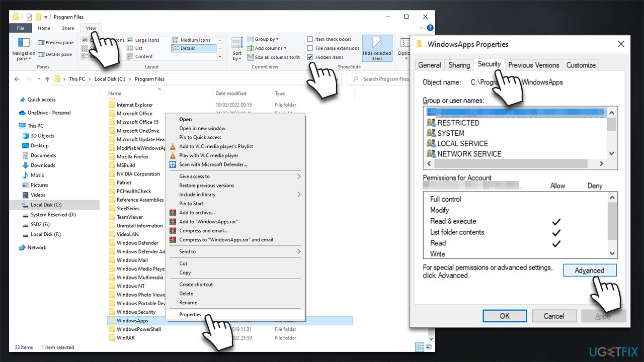The height and width of the screenshot is (362, 644).
Task: Click OK in WindowsApps Properties
Action: click(505, 316)
